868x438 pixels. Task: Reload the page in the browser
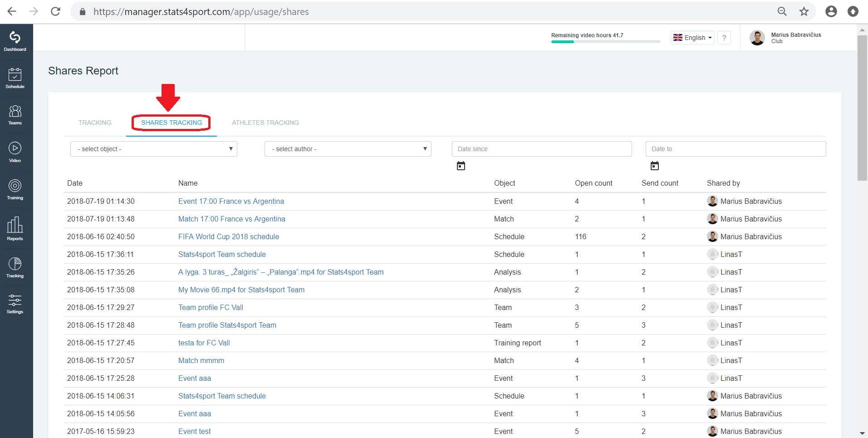[55, 11]
